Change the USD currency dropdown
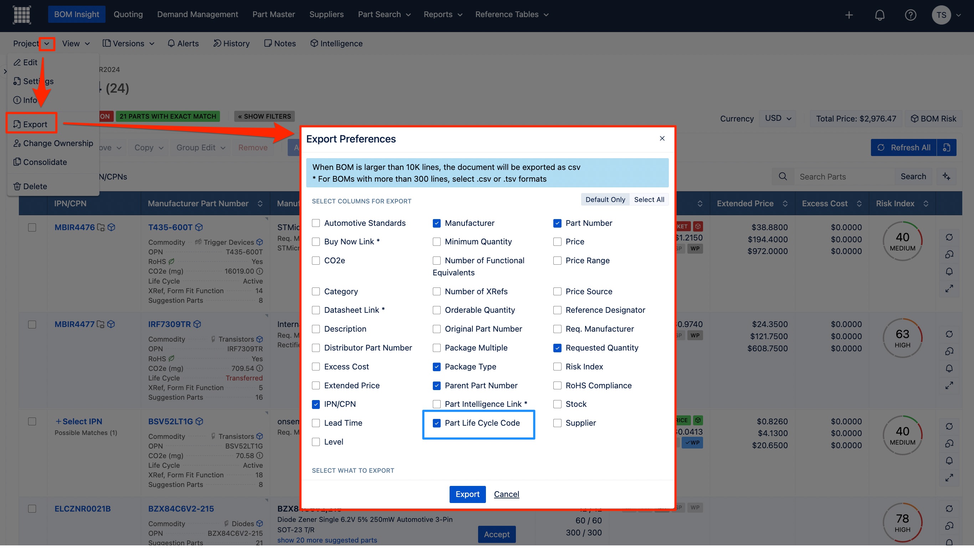Screen dimensions: 974x560 [778, 119]
